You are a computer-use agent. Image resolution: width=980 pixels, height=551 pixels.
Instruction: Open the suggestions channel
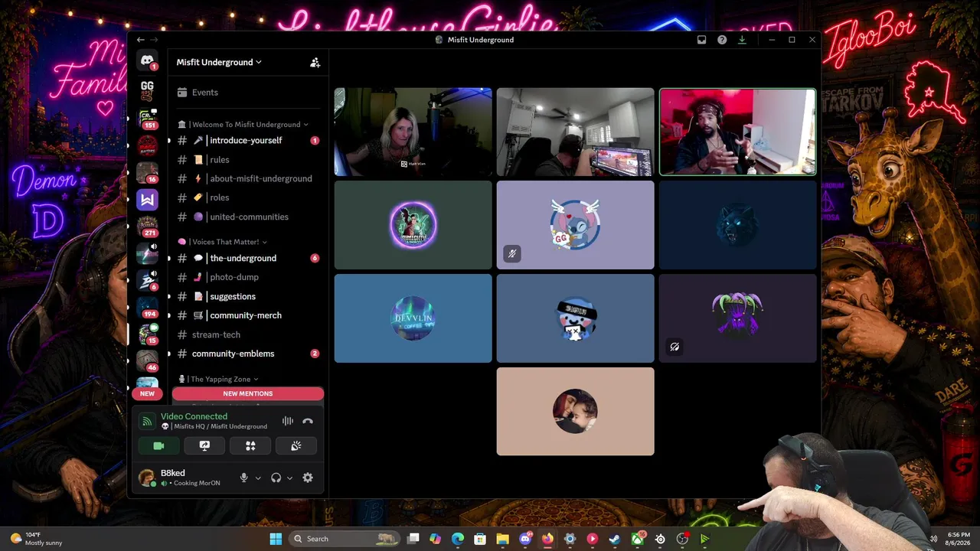(247, 296)
